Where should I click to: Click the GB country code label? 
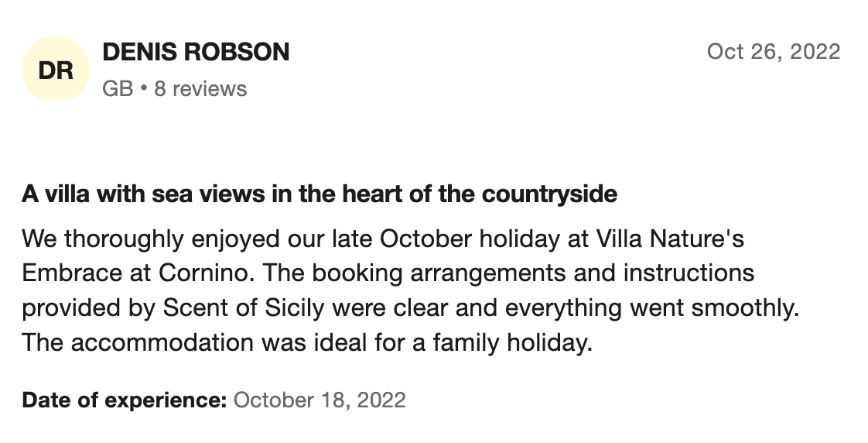[117, 89]
